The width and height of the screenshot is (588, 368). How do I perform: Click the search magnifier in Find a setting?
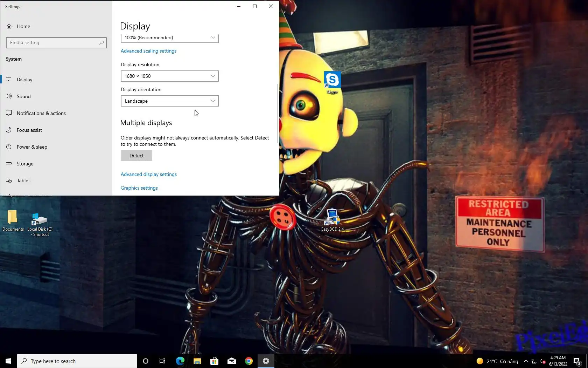tap(101, 43)
